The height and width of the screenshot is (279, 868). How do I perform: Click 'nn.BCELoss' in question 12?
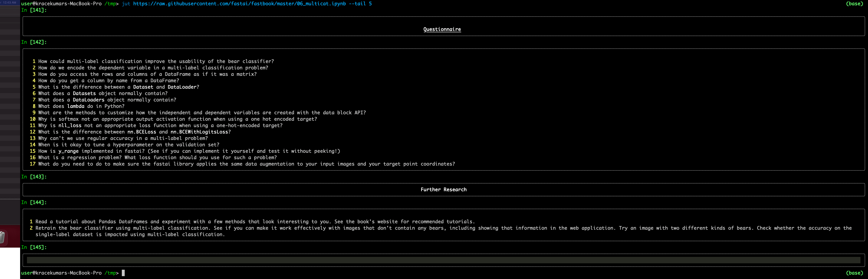[x=141, y=132]
